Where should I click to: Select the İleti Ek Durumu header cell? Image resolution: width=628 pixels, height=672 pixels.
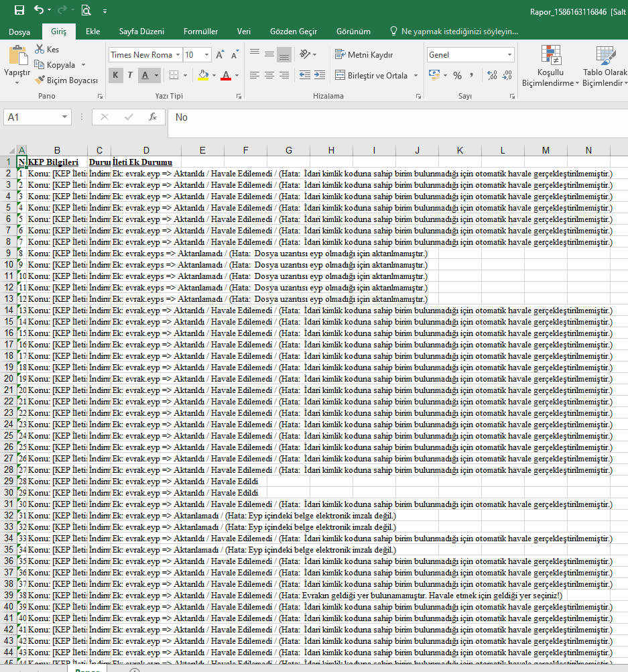(145, 162)
